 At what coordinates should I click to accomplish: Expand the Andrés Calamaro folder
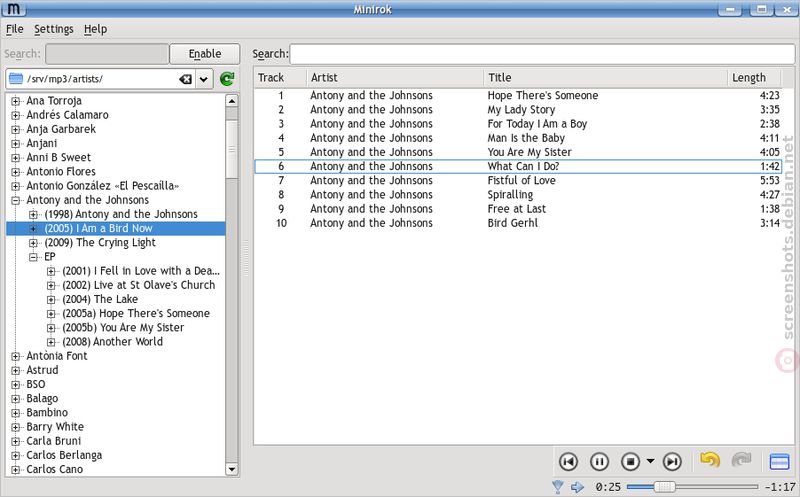pos(15,115)
